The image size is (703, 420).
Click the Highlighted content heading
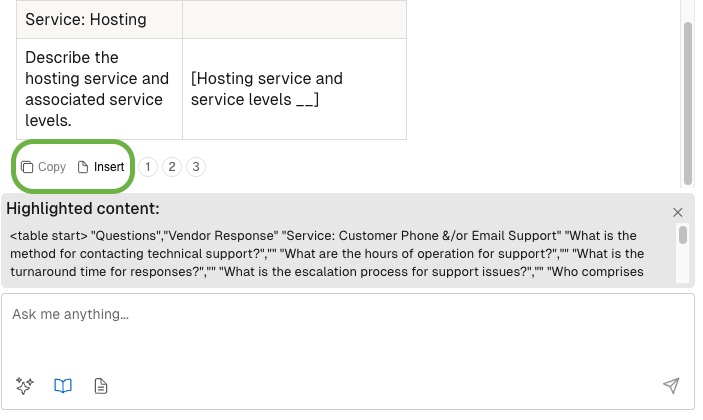83,208
